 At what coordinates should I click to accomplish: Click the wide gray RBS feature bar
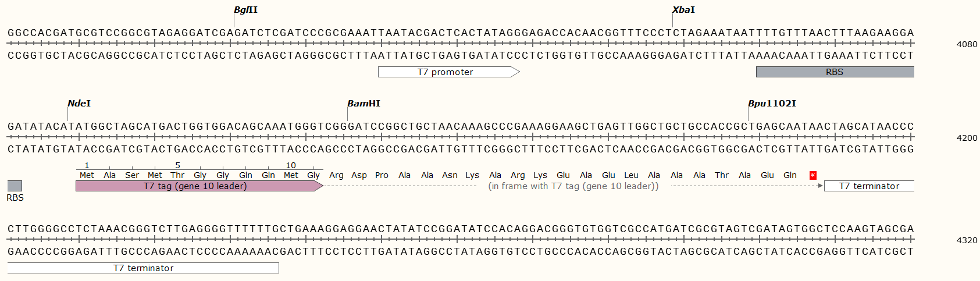[x=835, y=72]
